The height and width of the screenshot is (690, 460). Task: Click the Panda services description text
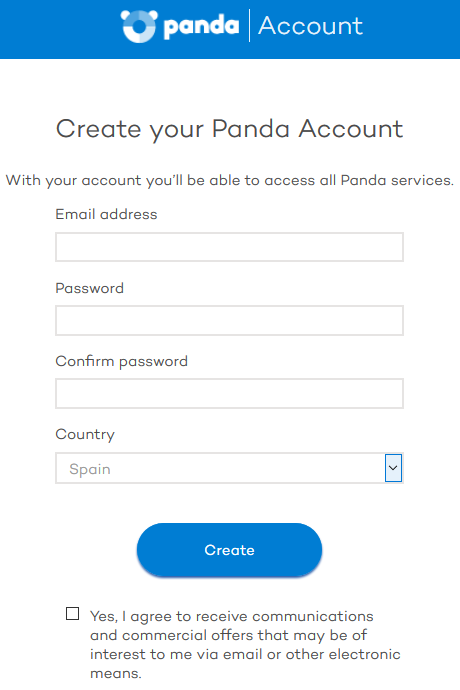[229, 180]
